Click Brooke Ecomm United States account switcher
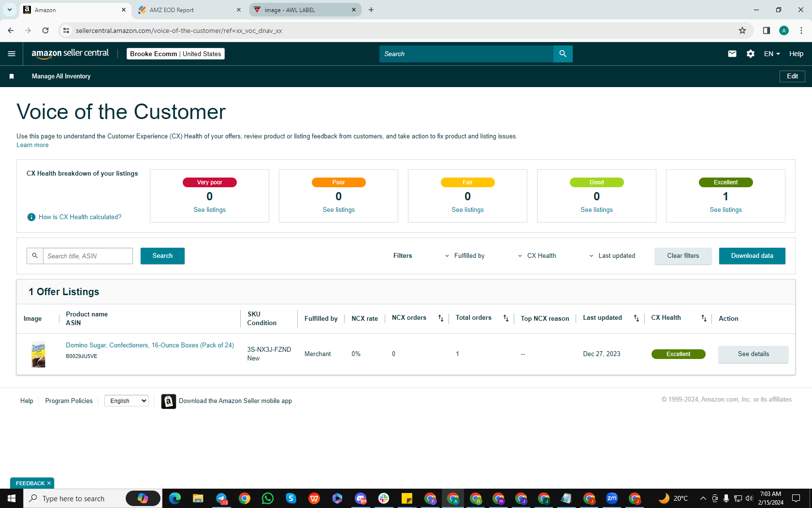Image resolution: width=812 pixels, height=508 pixels. (175, 54)
